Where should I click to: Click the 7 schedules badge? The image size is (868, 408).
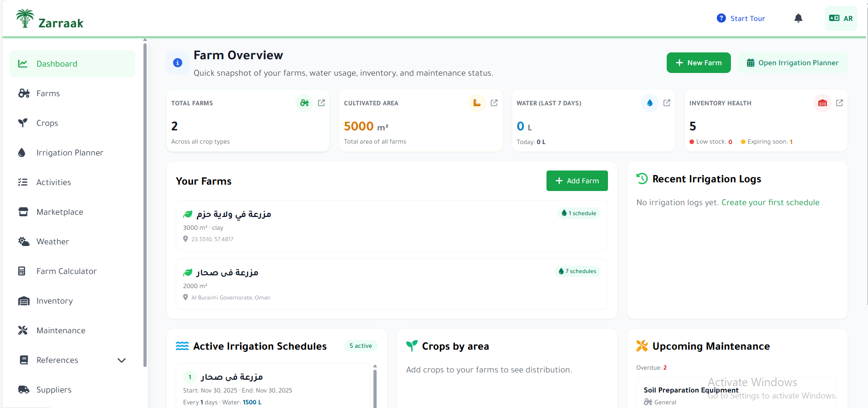click(x=577, y=271)
